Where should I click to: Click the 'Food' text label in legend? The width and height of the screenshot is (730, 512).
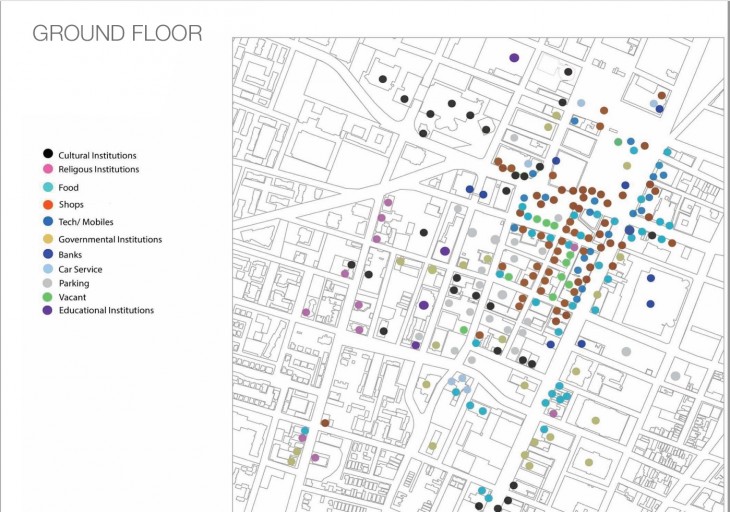pyautogui.click(x=68, y=188)
